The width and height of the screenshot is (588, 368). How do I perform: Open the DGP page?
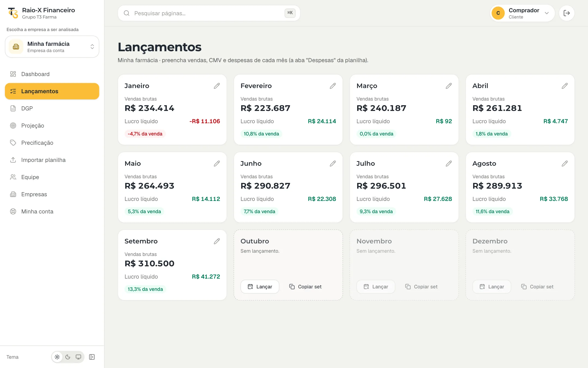(x=52, y=108)
